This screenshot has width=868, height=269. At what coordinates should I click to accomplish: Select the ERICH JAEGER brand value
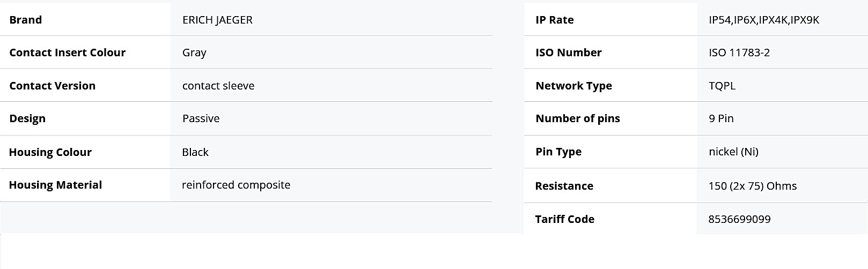(x=217, y=20)
